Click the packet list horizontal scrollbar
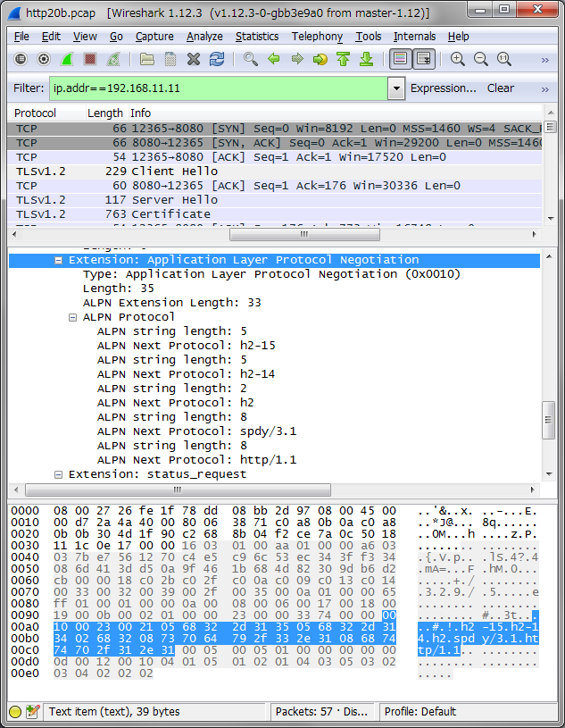The height and width of the screenshot is (728, 565). coord(303,235)
